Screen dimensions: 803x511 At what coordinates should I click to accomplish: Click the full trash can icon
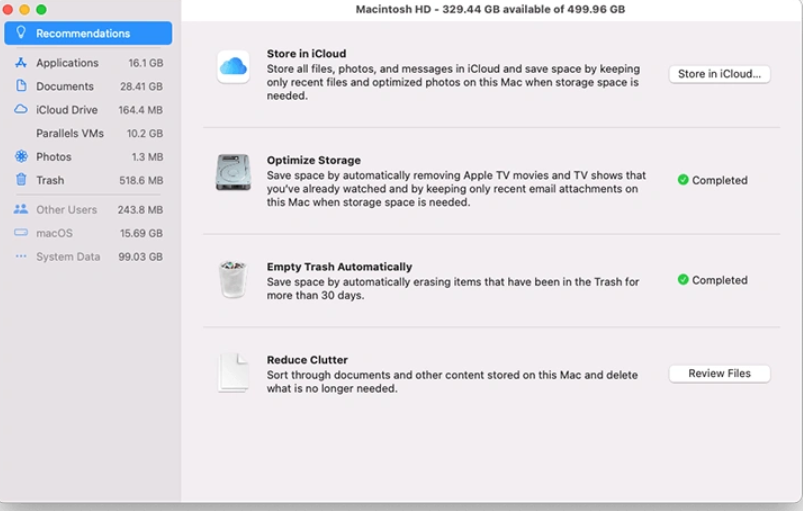[234, 279]
